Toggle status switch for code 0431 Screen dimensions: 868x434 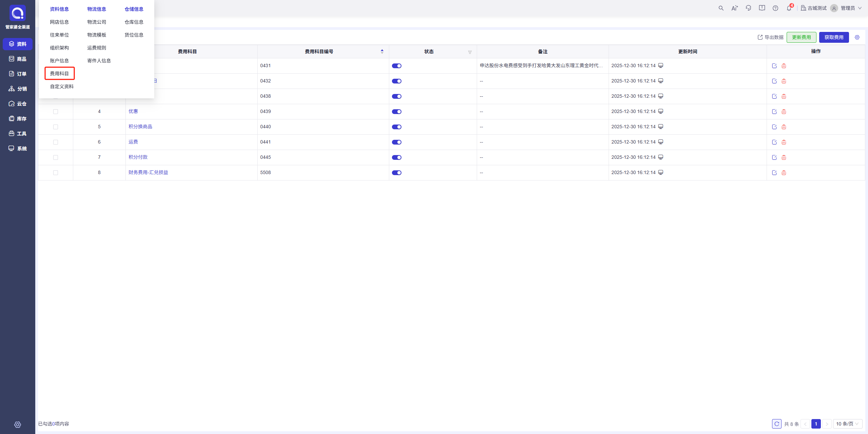coord(397,66)
